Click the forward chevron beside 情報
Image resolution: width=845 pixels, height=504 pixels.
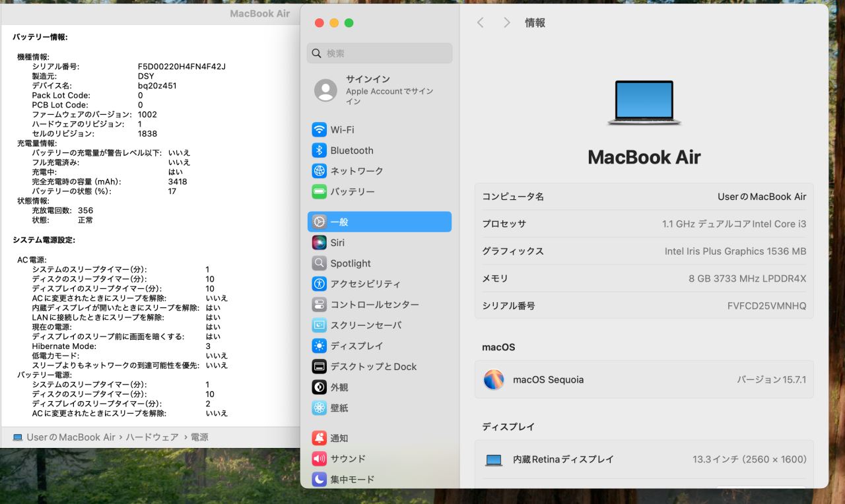(506, 22)
